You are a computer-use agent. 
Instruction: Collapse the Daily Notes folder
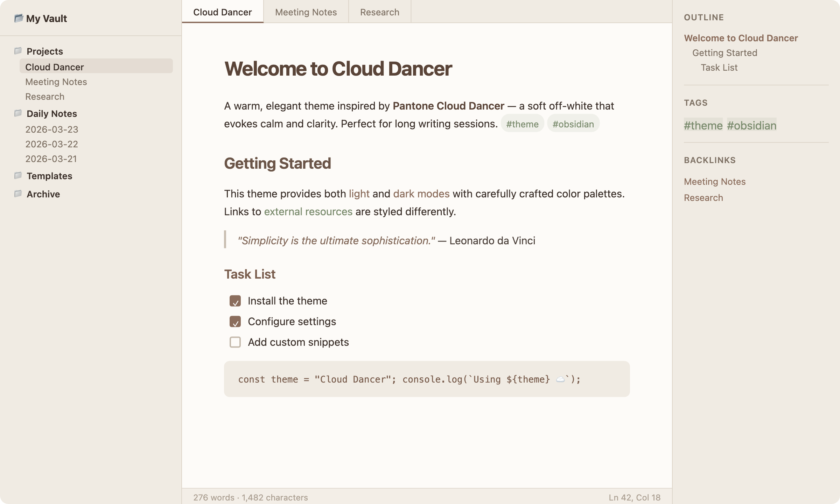click(x=52, y=113)
